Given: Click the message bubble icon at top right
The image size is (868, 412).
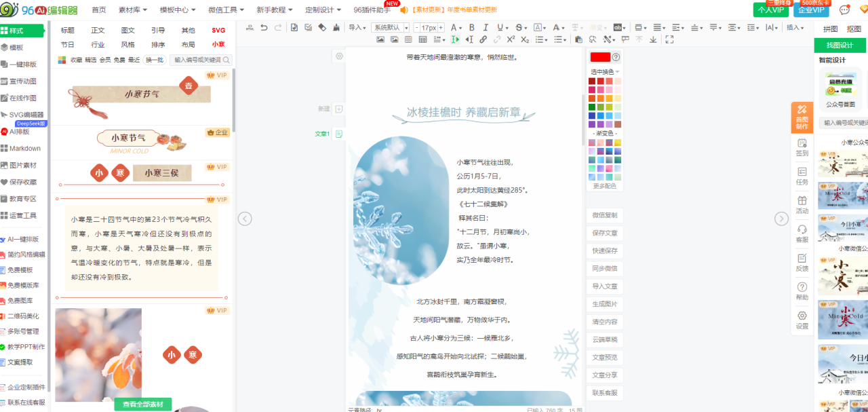Looking at the screenshot, I should coord(844,10).
